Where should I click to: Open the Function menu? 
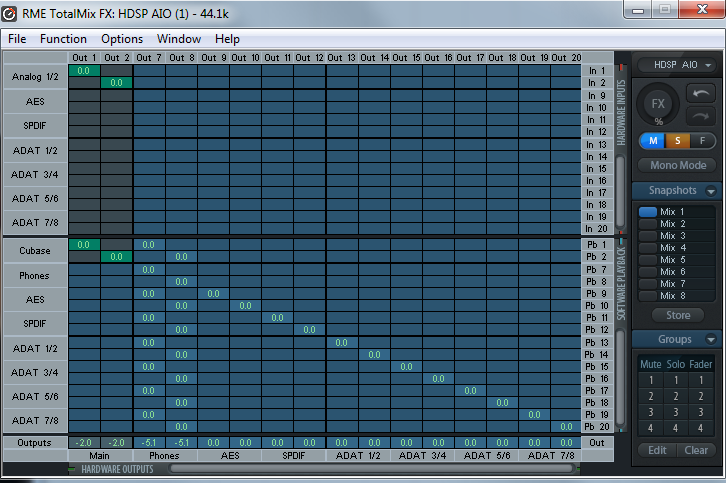pos(63,39)
